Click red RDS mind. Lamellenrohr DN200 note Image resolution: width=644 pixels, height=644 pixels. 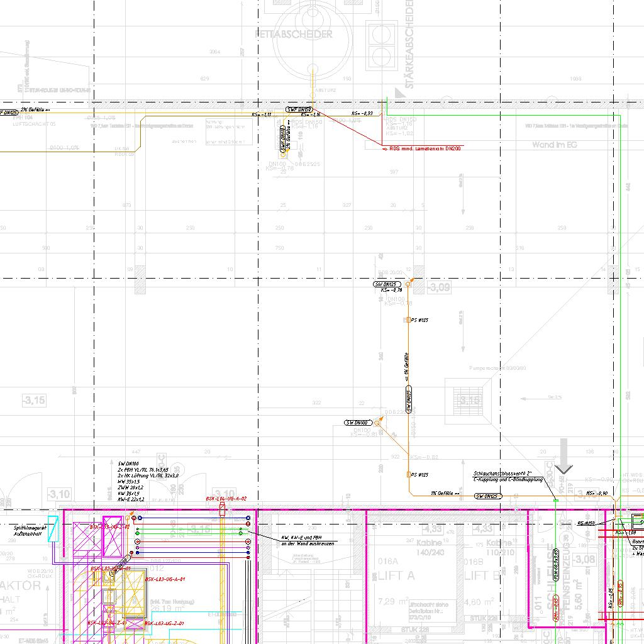pos(425,148)
